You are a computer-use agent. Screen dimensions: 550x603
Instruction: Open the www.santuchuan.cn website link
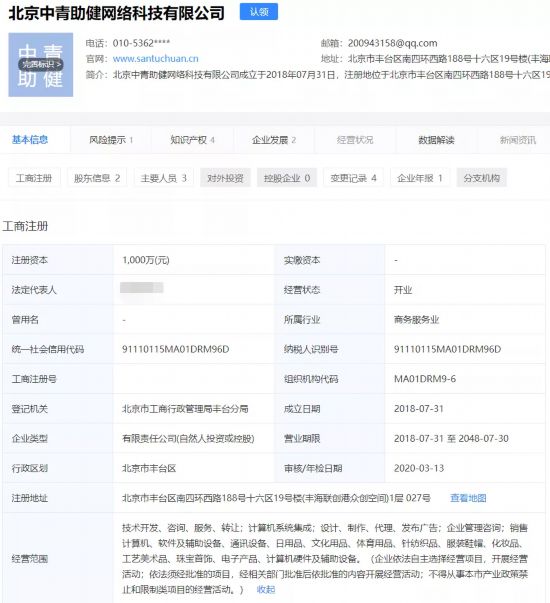point(155,58)
